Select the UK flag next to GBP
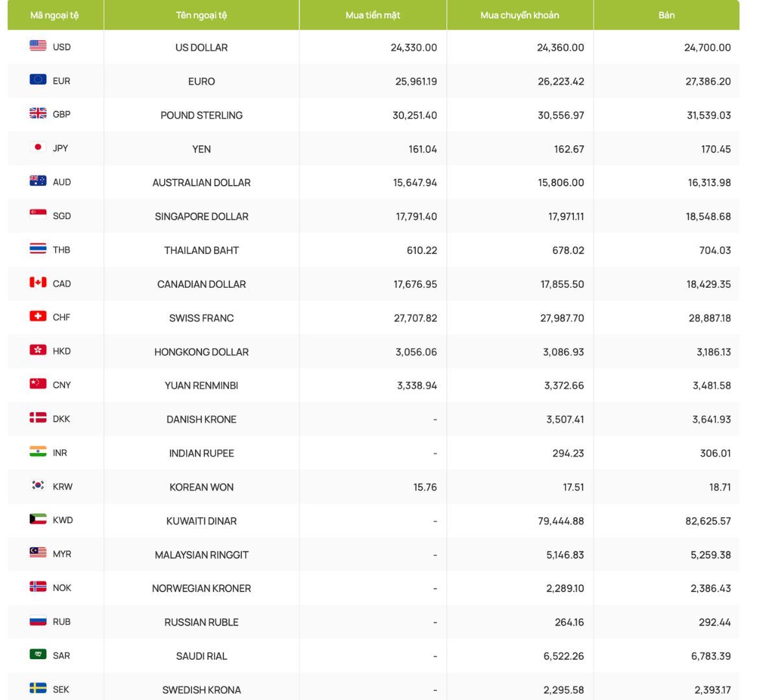The image size is (764, 700). click(38, 113)
